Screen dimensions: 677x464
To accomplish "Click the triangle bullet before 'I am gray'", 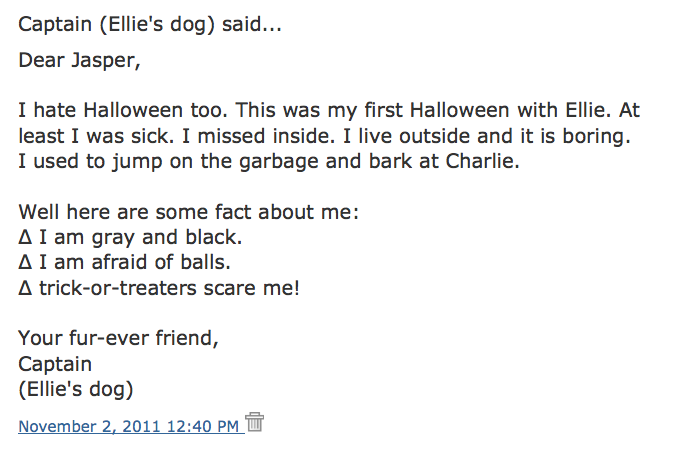I will tap(25, 237).
